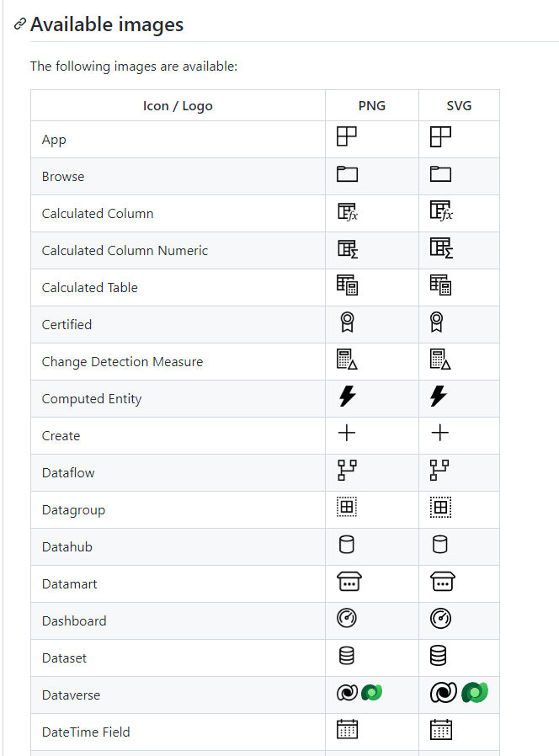Open the Dashboard SVG gauge icon
Image resolution: width=559 pixels, height=756 pixels.
(440, 619)
